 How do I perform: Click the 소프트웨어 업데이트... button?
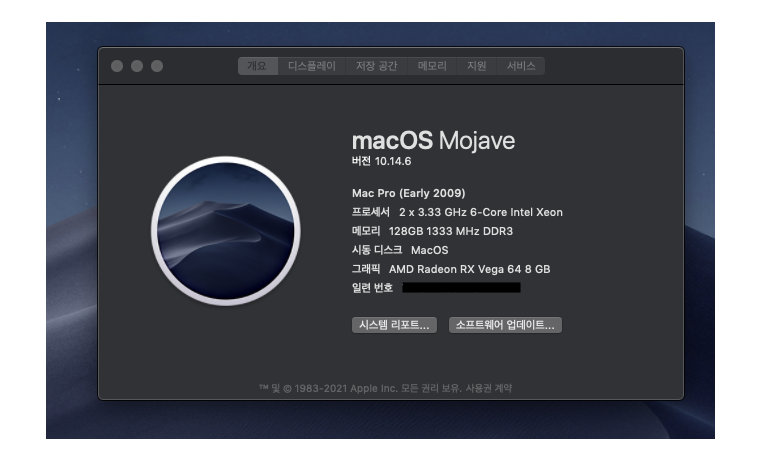coord(505,325)
